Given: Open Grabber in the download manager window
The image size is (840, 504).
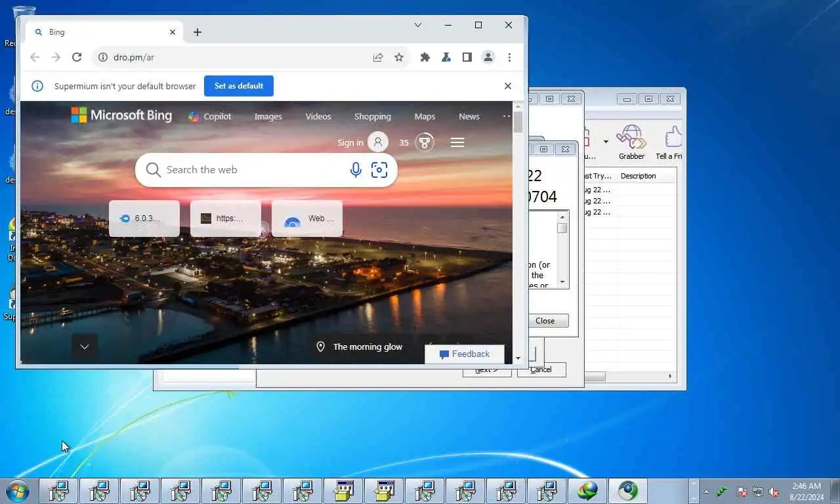Looking at the screenshot, I should pos(631,142).
